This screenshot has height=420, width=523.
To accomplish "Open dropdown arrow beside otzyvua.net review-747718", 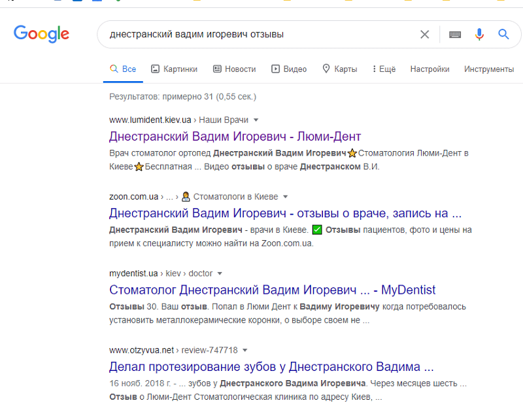I will (x=245, y=350).
